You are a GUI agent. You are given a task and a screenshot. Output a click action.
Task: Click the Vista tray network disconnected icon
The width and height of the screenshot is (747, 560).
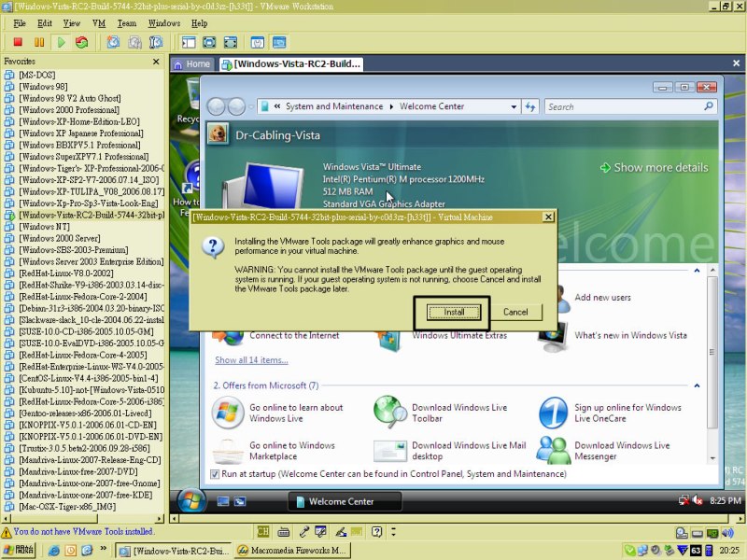tap(684, 500)
